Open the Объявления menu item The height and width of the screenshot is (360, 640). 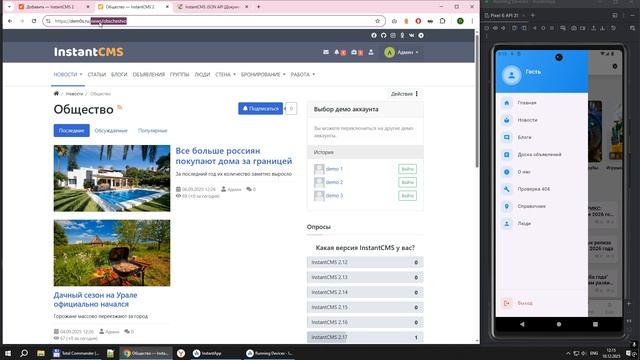coord(149,74)
